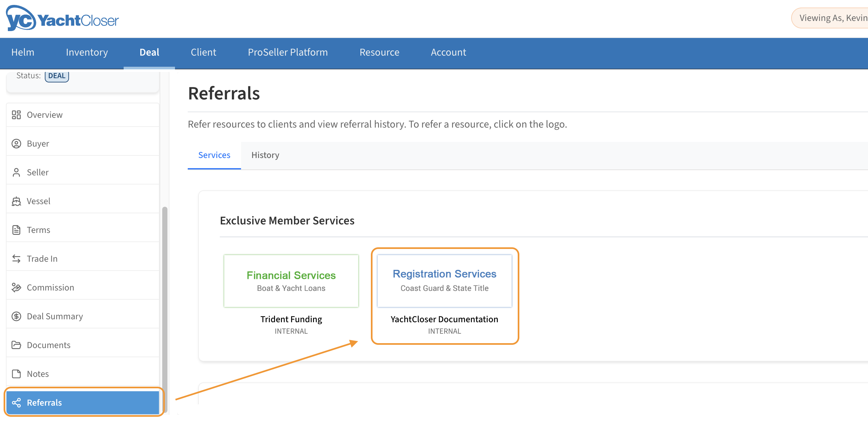Select the Services tab
Image resolution: width=868 pixels, height=422 pixels.
[214, 155]
